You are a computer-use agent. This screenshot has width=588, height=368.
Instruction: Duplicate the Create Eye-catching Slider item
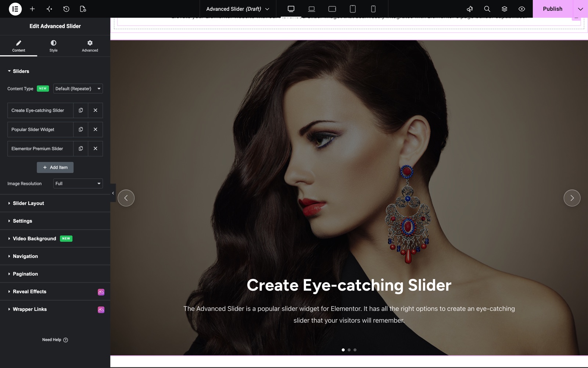81,110
